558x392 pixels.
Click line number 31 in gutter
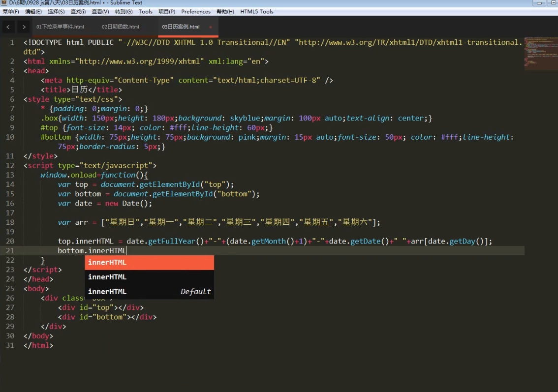pyautogui.click(x=10, y=345)
